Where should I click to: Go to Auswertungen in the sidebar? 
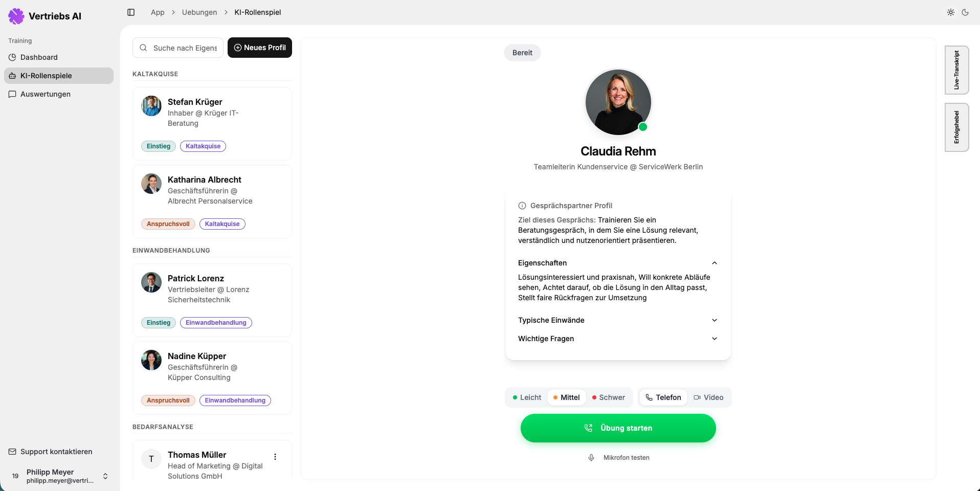coord(45,94)
